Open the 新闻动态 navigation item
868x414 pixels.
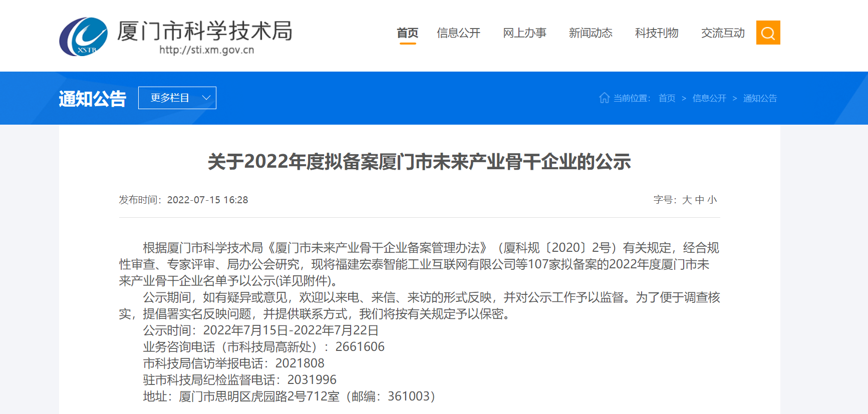591,33
